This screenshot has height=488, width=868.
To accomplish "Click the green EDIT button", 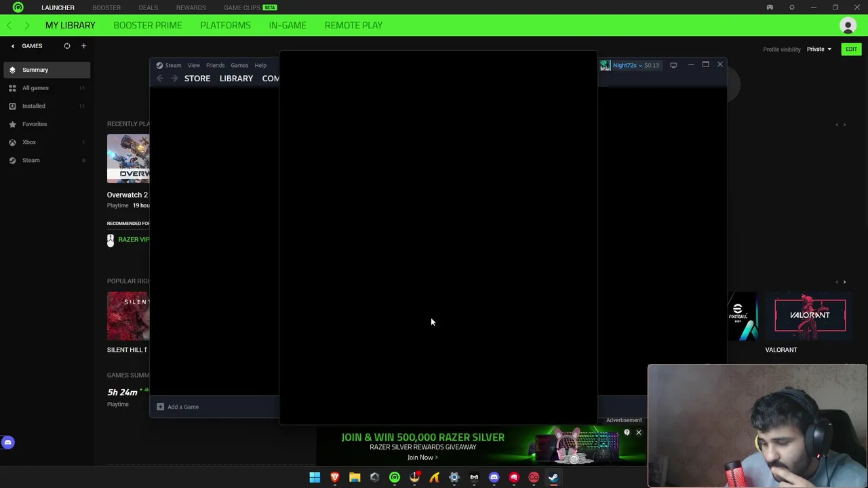I will [851, 49].
